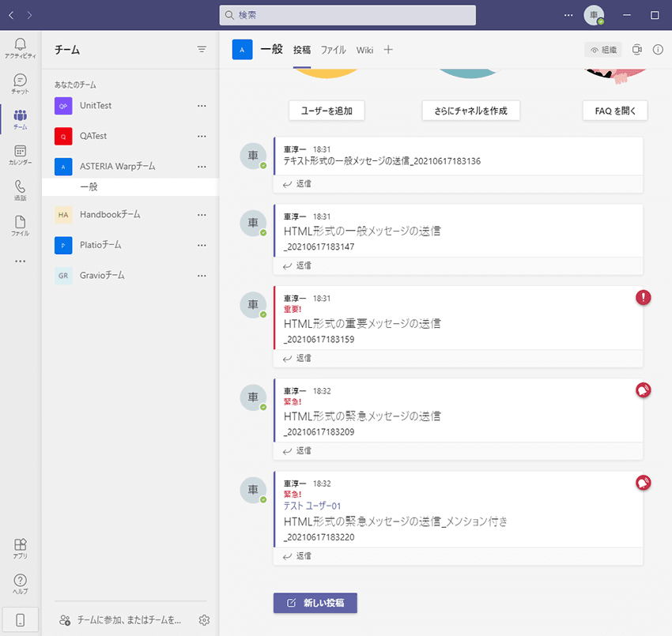Viewport: 672px width, 636px height.
Task: Switch to the ファイル tab
Action: coord(333,50)
